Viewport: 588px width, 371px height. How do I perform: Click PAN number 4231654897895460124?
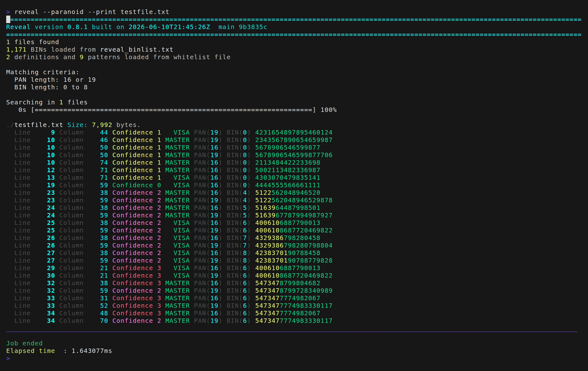coord(294,133)
